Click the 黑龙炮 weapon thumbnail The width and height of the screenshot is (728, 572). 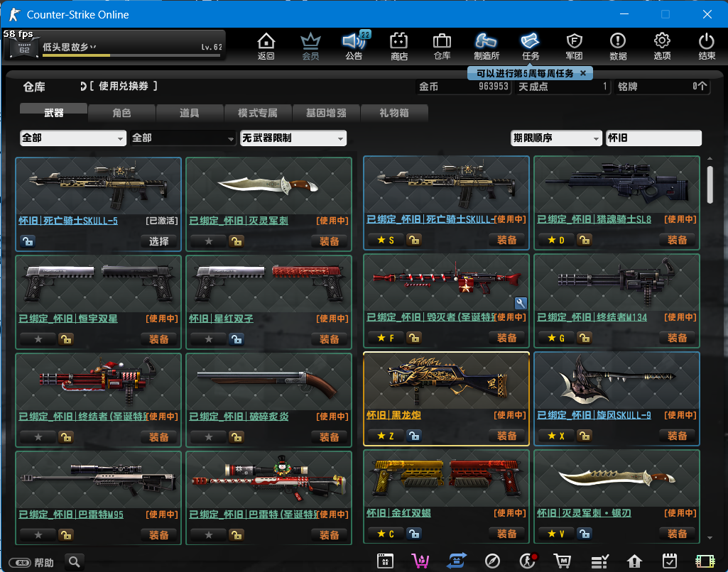pyautogui.click(x=446, y=381)
